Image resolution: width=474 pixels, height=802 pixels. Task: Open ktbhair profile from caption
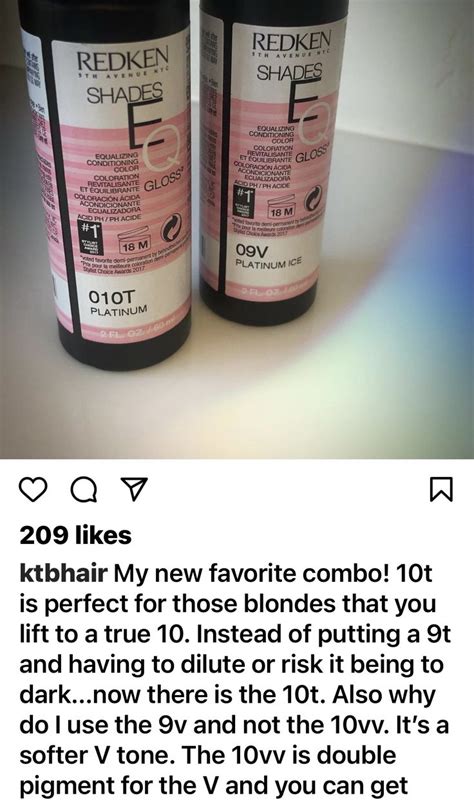63,573
